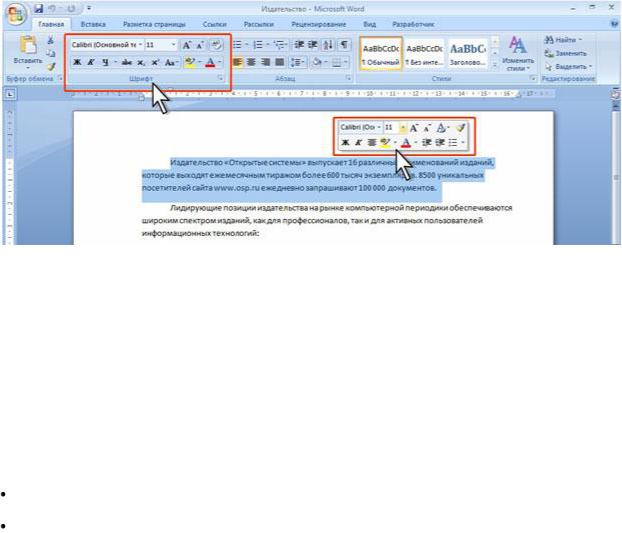Toggle bold Ж in ribbon
622x533 pixels.
[77, 62]
